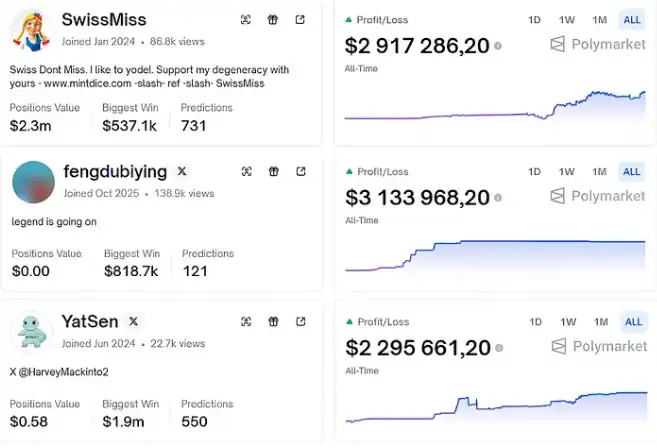Select 1M range on YatSen profit chart
657x448 pixels.
[600, 322]
